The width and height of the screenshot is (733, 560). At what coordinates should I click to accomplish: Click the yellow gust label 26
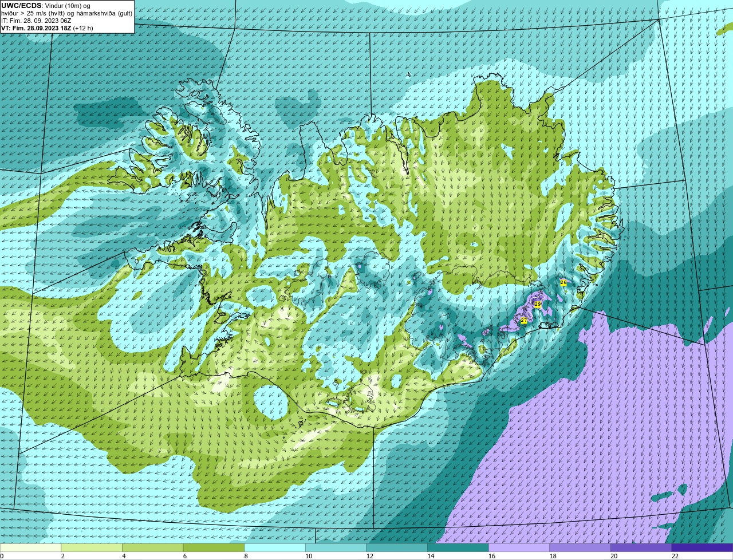click(563, 282)
